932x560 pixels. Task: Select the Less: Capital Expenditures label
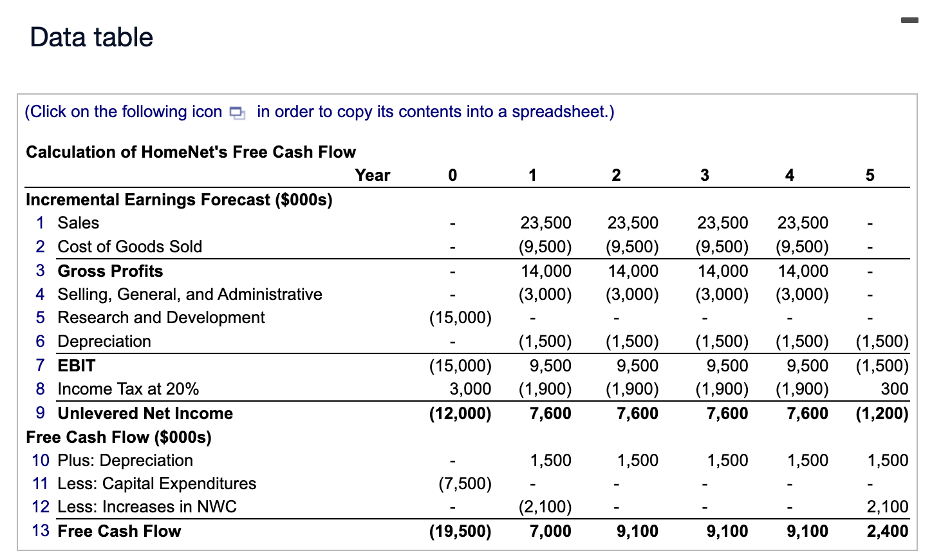click(156, 483)
